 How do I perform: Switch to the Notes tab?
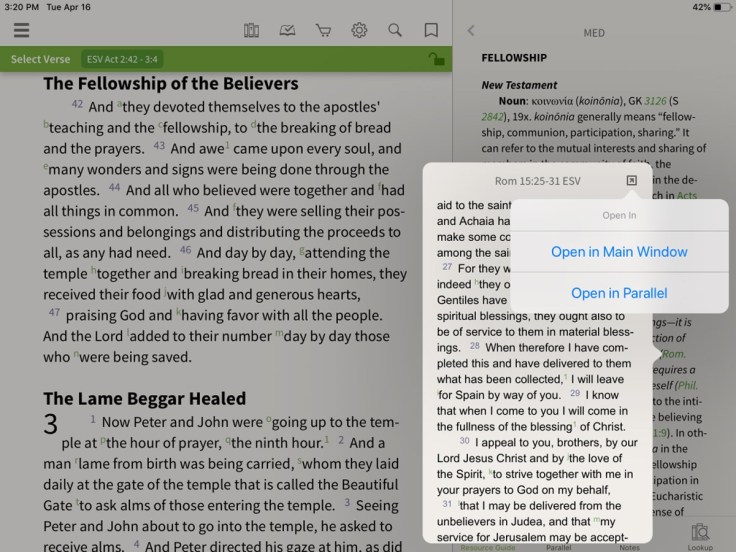pos(628,547)
